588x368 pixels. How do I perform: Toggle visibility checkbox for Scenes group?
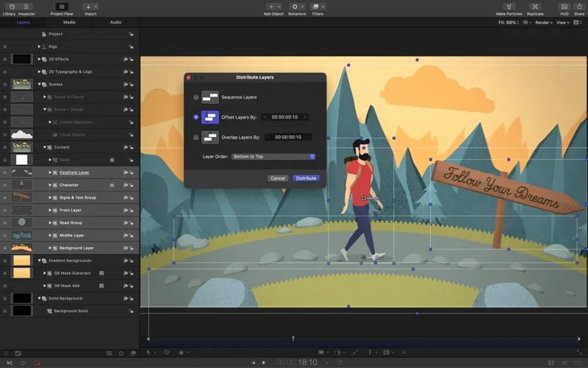click(x=5, y=85)
